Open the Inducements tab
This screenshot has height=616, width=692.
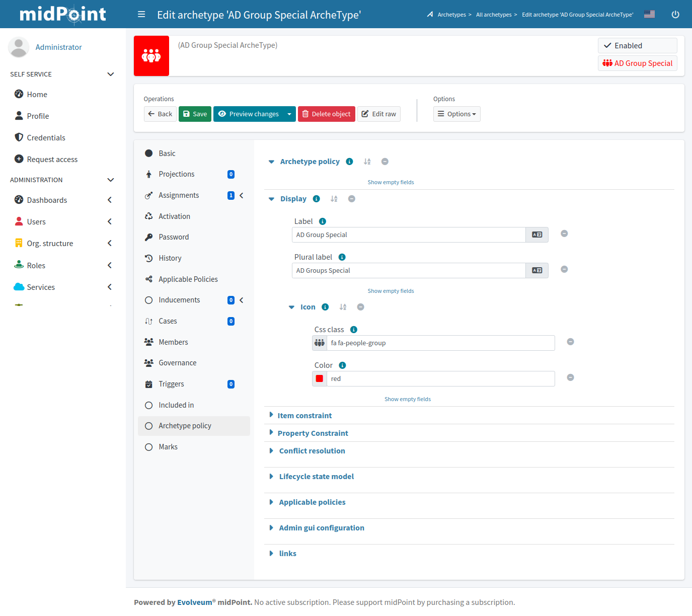[194, 300]
